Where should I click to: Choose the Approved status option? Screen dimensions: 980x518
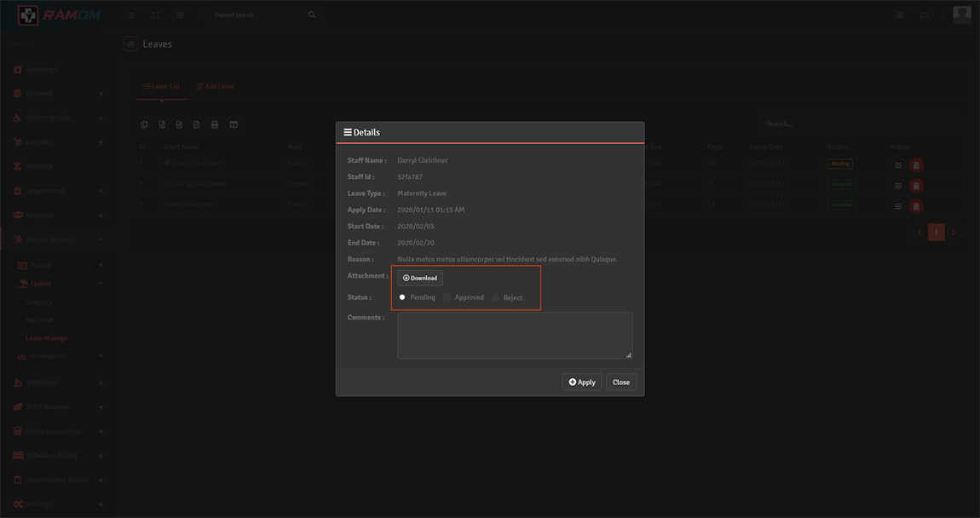(x=447, y=297)
